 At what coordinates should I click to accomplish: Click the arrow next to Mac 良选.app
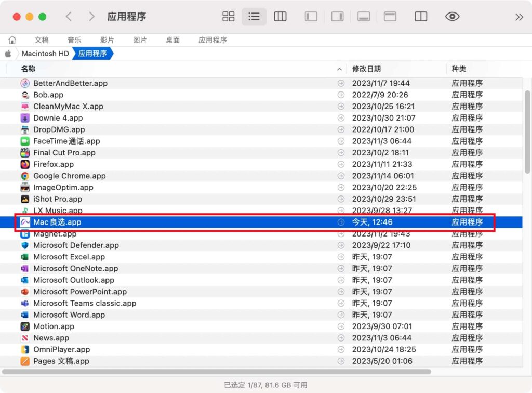(341, 222)
